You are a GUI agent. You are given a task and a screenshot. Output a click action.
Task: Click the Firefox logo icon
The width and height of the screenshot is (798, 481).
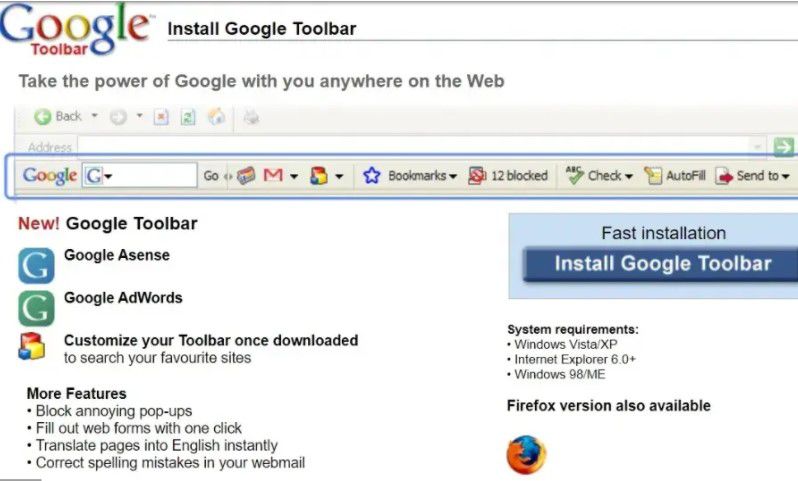coord(526,456)
